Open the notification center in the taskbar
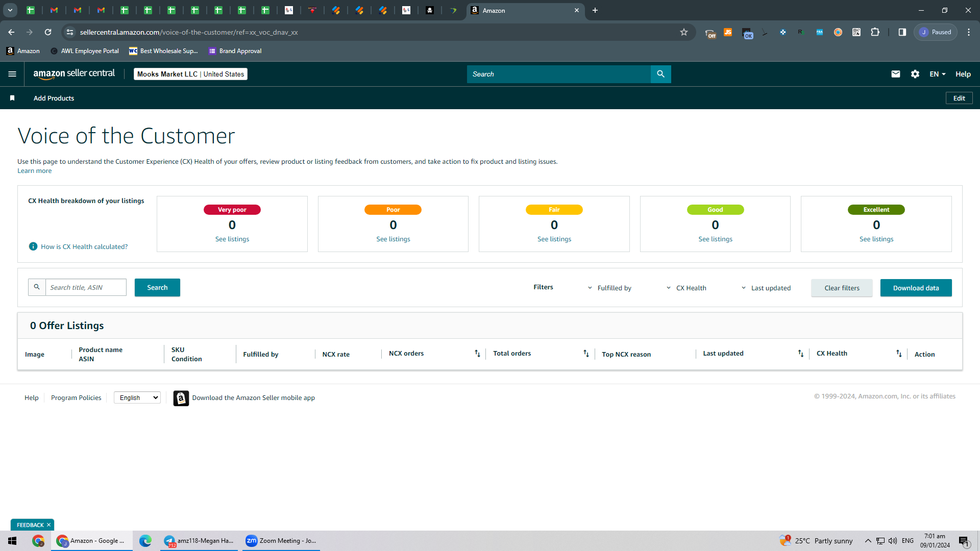 [x=964, y=541]
